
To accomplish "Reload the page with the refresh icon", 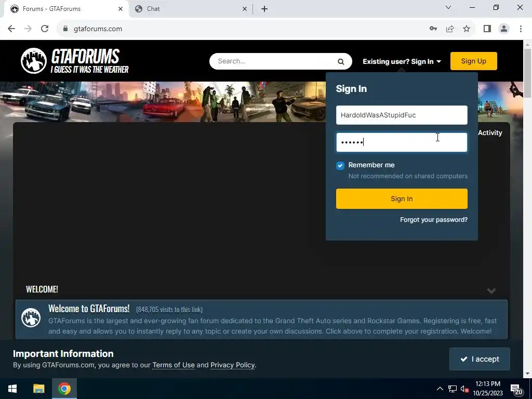I will pos(45,29).
